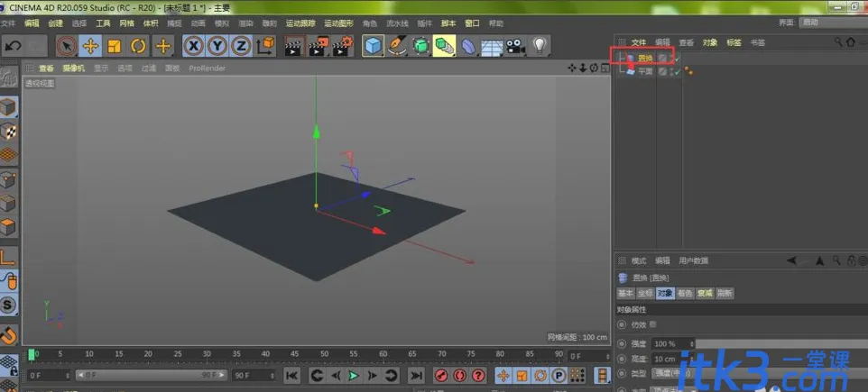Select the spline Pen tool
Viewport: 868px width, 392px height.
pos(398,47)
